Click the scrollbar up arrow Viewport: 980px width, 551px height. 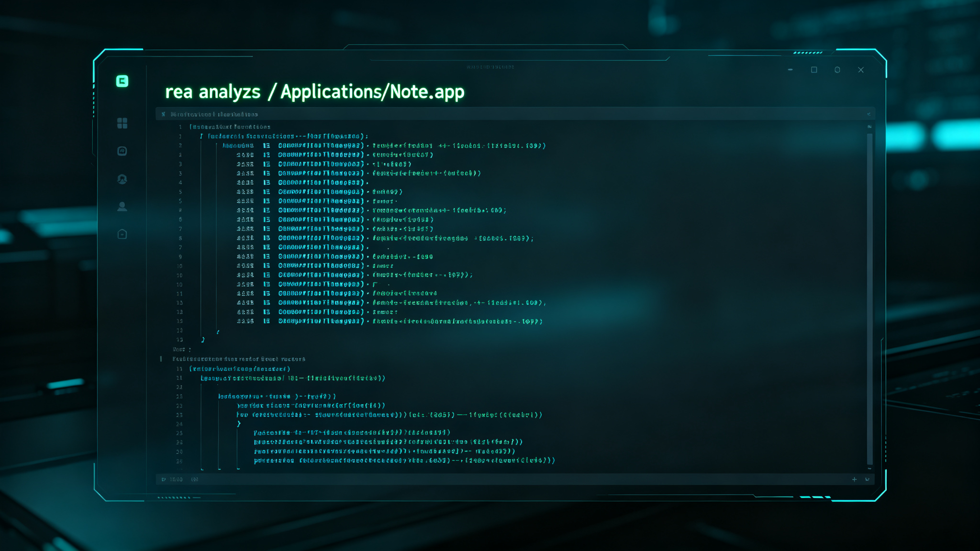click(x=869, y=127)
